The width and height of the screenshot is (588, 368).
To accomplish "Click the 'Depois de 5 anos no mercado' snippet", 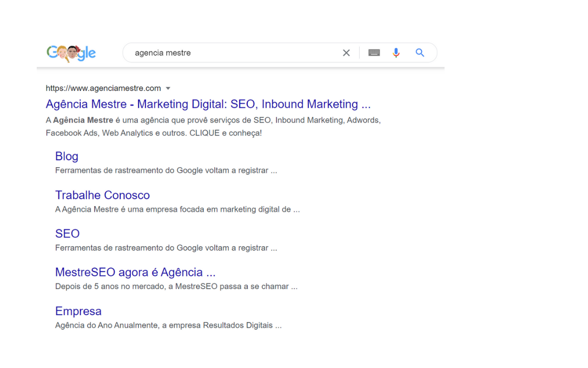I will click(x=176, y=287).
